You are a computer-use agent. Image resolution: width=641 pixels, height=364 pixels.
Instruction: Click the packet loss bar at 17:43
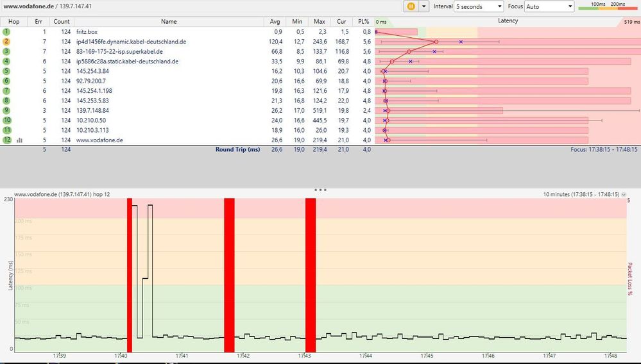pos(311,275)
